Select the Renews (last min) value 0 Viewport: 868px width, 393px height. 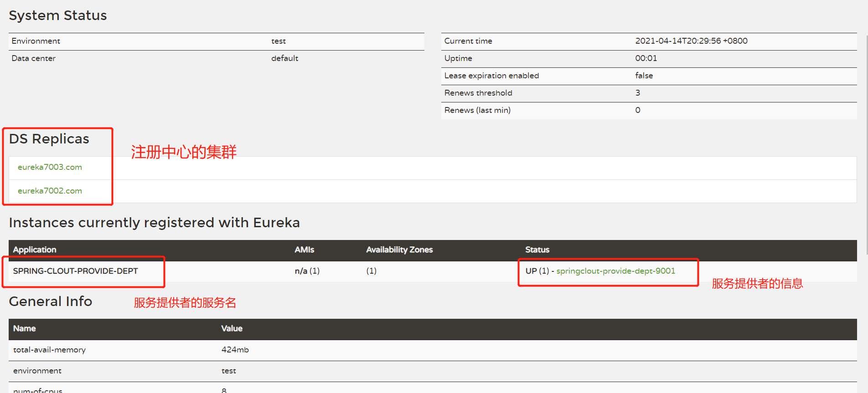638,110
